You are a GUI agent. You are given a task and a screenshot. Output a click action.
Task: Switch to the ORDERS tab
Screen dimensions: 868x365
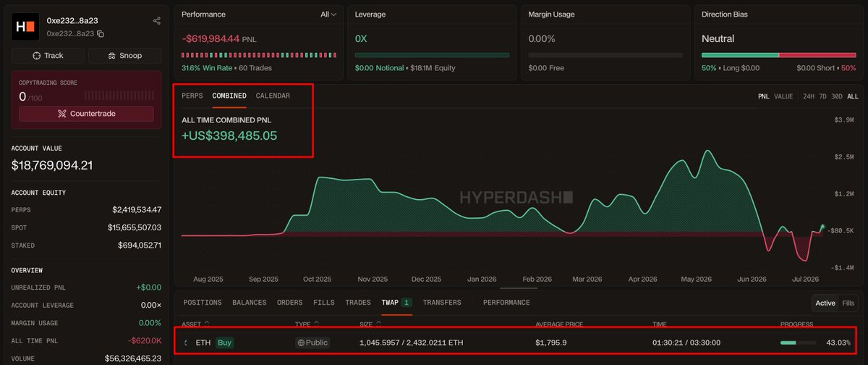click(x=290, y=302)
